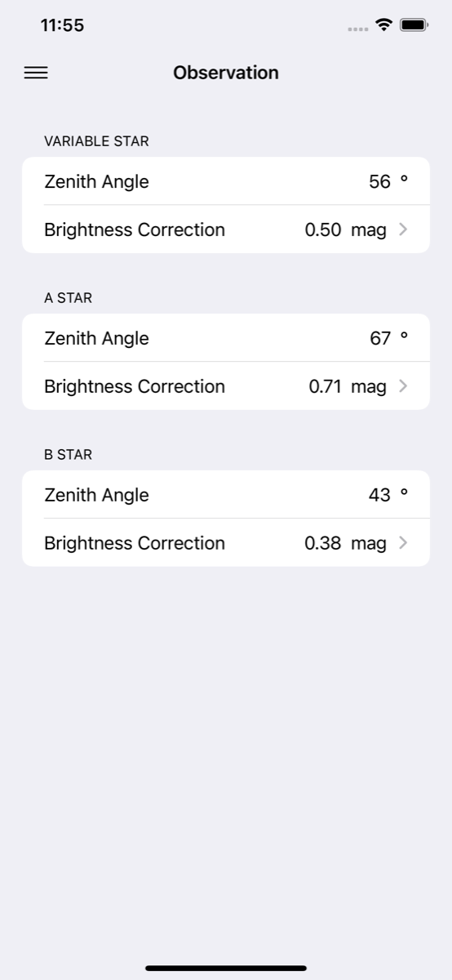This screenshot has height=980, width=452.
Task: Open the hamburger menu
Action: point(36,73)
